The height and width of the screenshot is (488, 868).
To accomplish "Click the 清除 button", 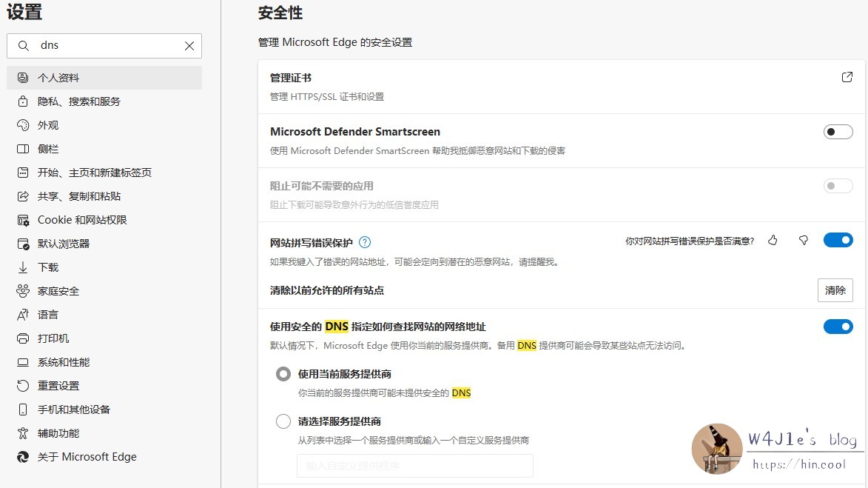I will (x=835, y=290).
